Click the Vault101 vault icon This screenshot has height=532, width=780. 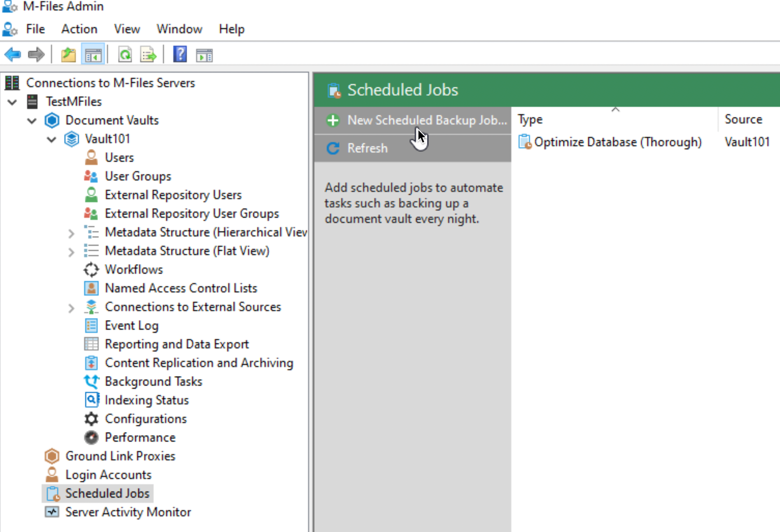[71, 139]
